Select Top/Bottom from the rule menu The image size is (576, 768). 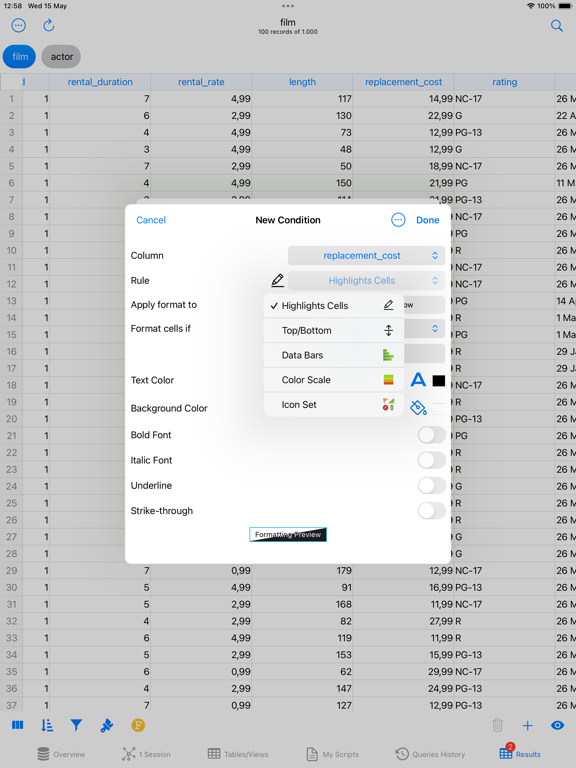tap(334, 331)
